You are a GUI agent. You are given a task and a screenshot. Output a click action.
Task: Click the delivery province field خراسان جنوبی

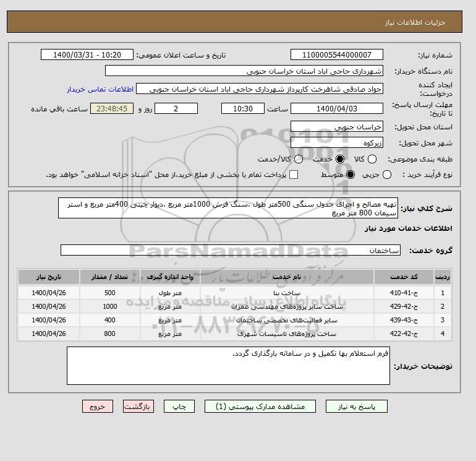[337, 126]
